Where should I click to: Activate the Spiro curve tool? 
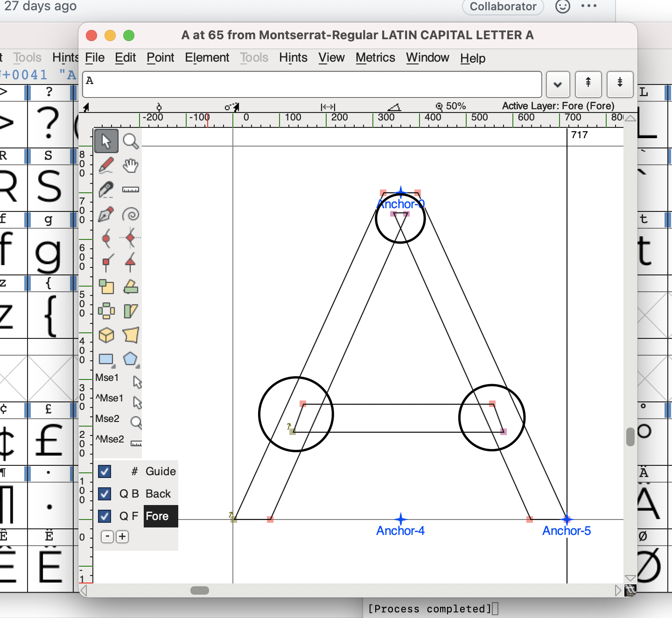(x=131, y=214)
